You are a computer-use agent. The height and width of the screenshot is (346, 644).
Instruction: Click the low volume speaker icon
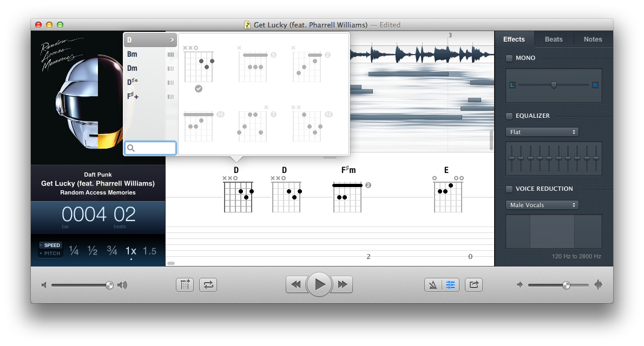(x=44, y=285)
